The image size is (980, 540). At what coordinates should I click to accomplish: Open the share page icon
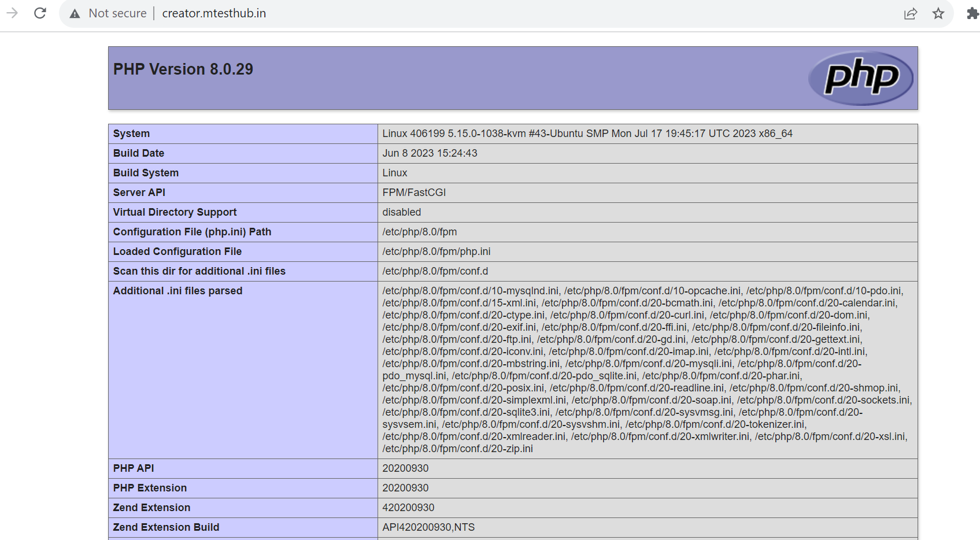click(x=911, y=13)
